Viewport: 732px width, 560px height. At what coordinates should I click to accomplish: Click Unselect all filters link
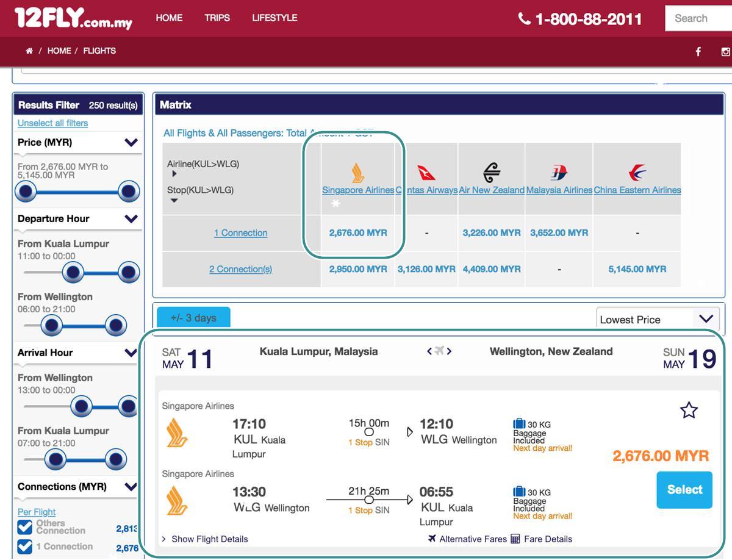click(x=52, y=123)
